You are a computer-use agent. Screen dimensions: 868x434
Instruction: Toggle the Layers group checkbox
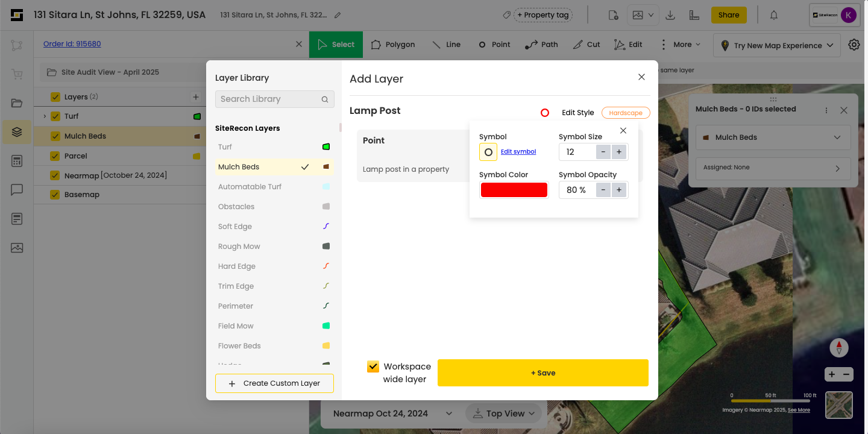[x=55, y=96]
